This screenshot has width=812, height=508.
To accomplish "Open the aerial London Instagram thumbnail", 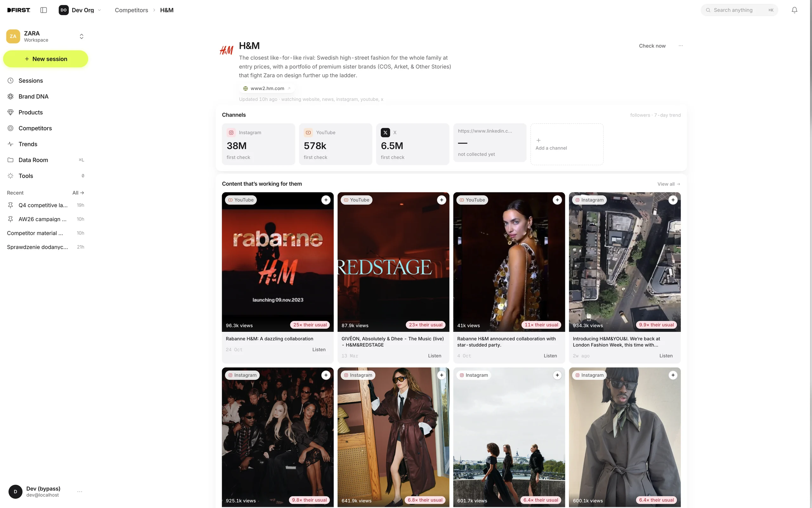I will 625,262.
